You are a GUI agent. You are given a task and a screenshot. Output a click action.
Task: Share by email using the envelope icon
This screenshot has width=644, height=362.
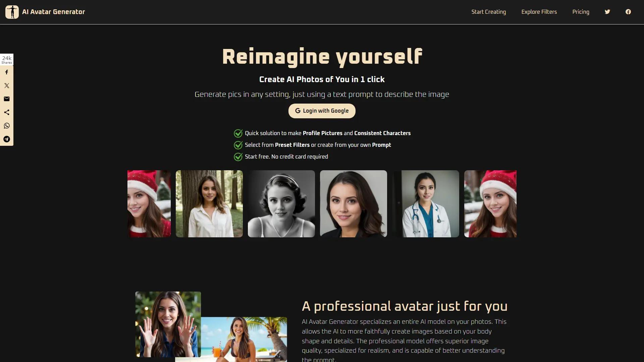pyautogui.click(x=7, y=99)
